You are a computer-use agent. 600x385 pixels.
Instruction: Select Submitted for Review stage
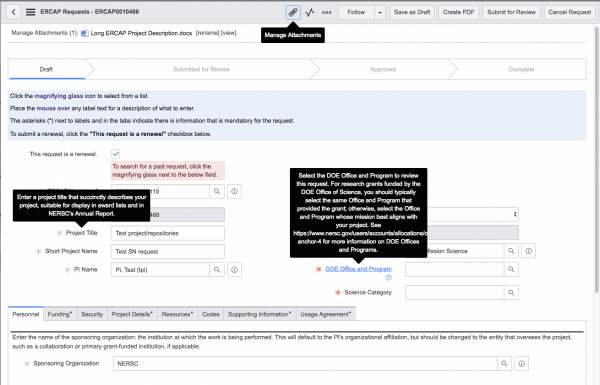201,69
